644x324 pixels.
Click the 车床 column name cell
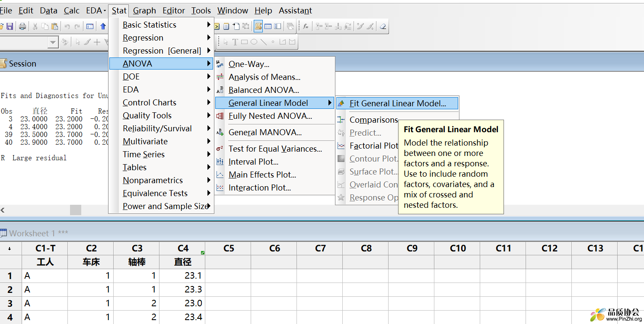click(91, 262)
